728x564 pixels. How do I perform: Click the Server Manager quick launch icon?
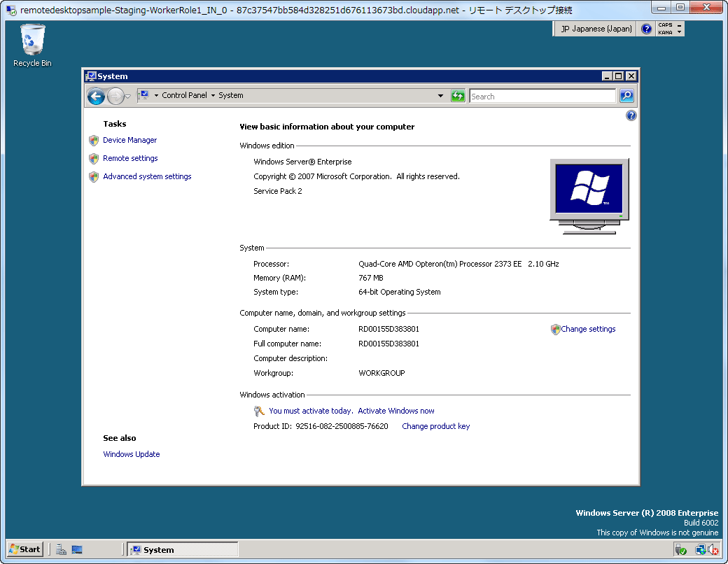tap(61, 549)
